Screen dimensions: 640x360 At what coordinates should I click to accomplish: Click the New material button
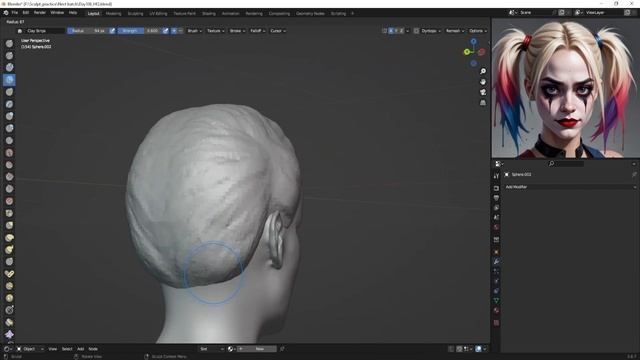[259, 349]
